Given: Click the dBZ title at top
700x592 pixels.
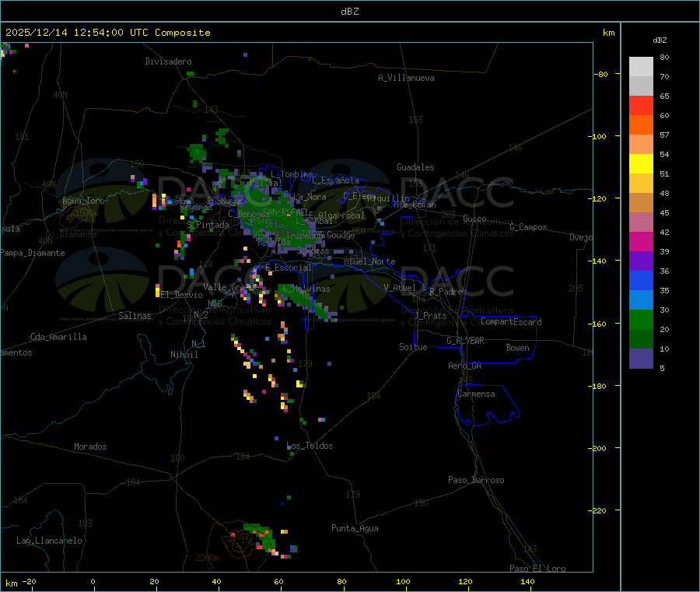Looking at the screenshot, I should [349, 12].
